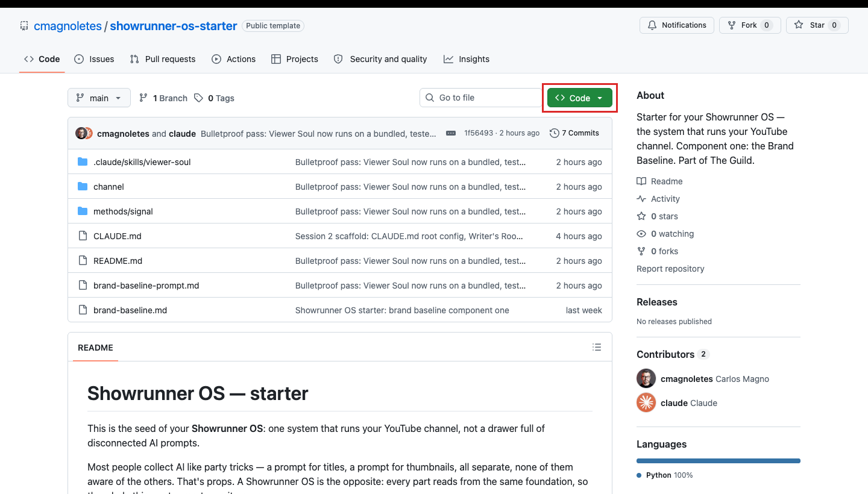
Task: Open the README.md file
Action: pos(118,261)
